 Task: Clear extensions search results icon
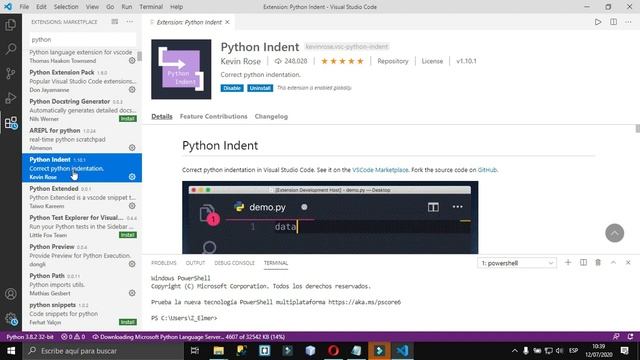(115, 22)
